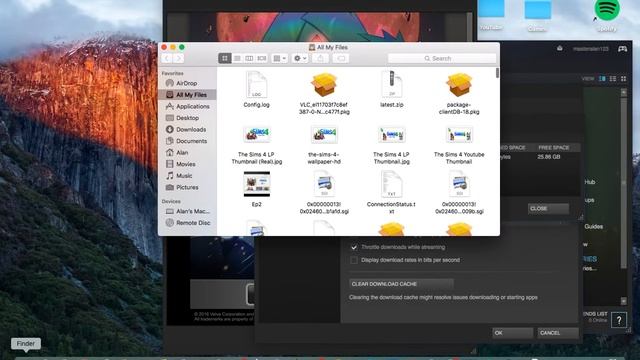Go back in Finder
Viewport: 640px width, 360px height.
167,58
